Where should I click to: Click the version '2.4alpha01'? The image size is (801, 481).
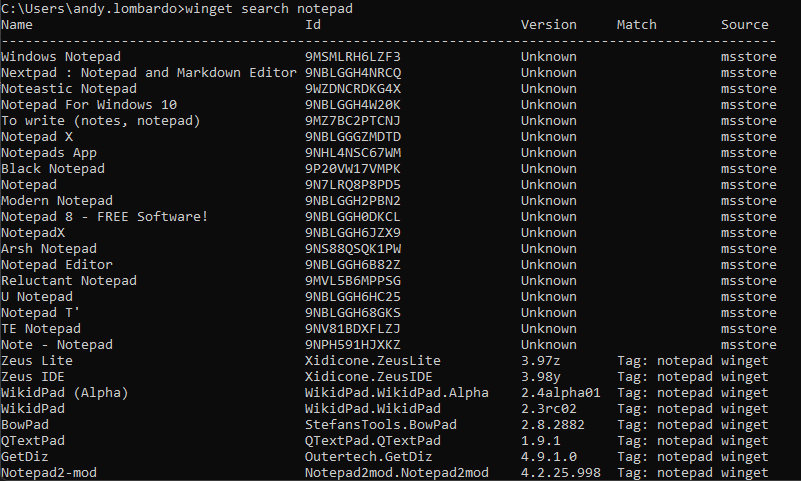pos(560,393)
